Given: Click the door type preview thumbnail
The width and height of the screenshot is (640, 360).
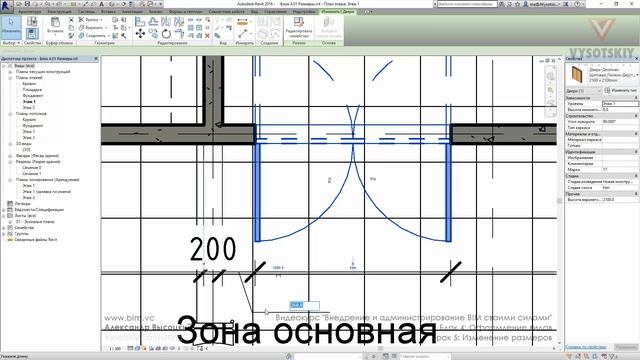Looking at the screenshot, I should click(x=577, y=74).
